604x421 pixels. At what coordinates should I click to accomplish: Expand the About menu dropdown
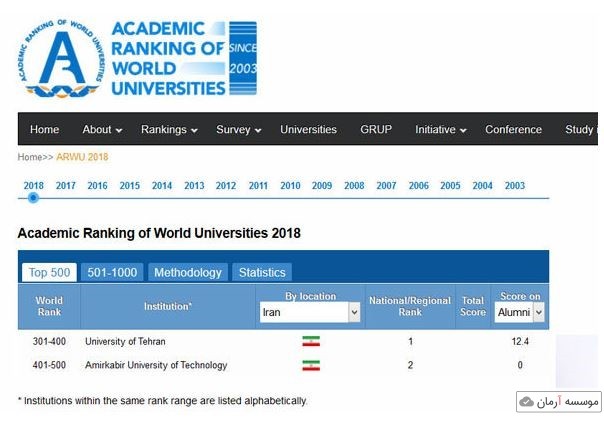102,130
